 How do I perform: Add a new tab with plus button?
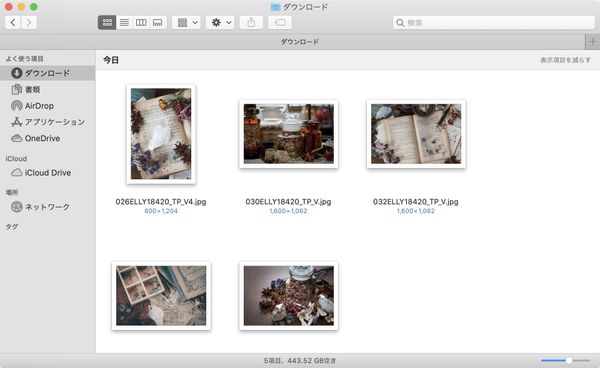(593, 42)
